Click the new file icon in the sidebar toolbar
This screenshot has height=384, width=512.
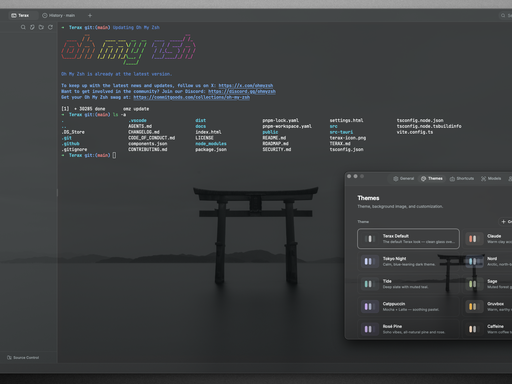tap(32, 27)
